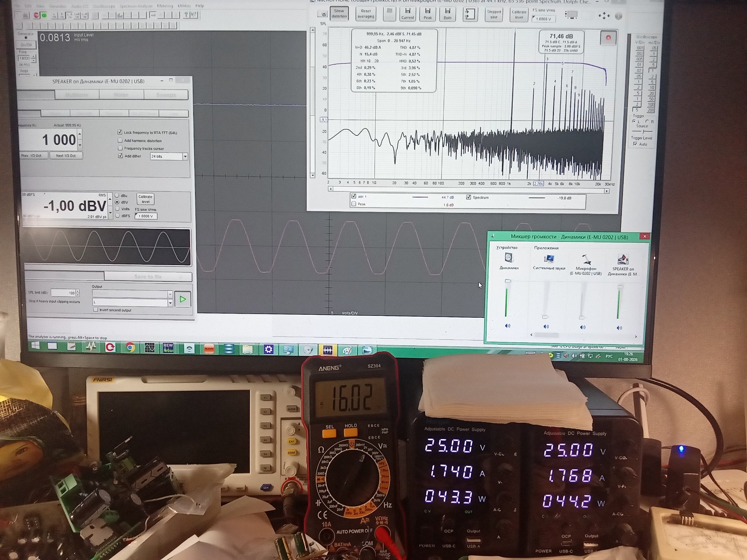Click the camera capture icon in REW toolbar
Image resolution: width=747 pixels, height=560 pixels.
pyautogui.click(x=323, y=14)
